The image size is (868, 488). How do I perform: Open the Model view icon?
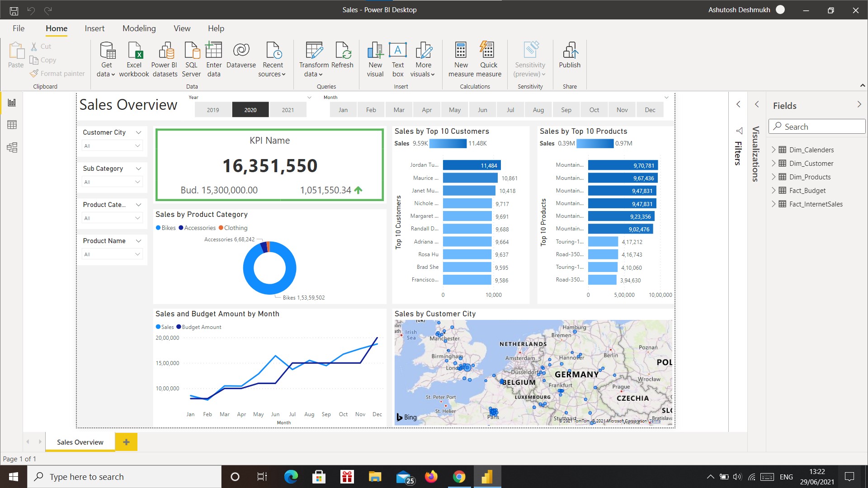click(x=12, y=147)
